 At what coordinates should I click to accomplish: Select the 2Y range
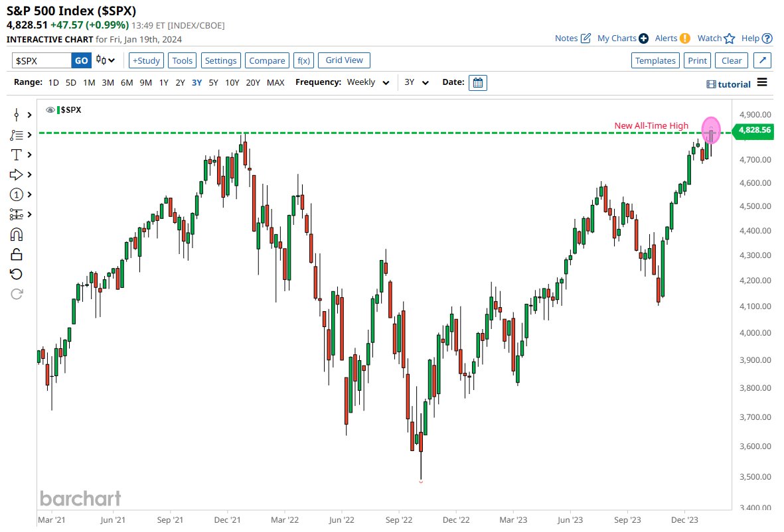tap(180, 82)
